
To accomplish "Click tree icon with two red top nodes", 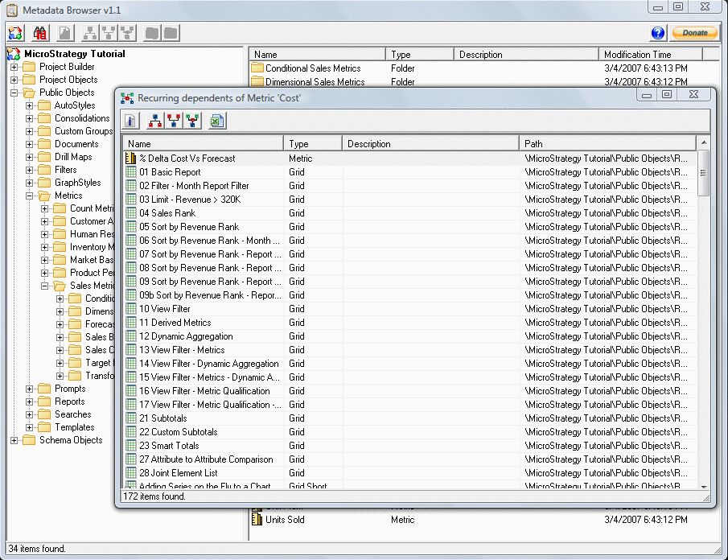I will point(174,121).
